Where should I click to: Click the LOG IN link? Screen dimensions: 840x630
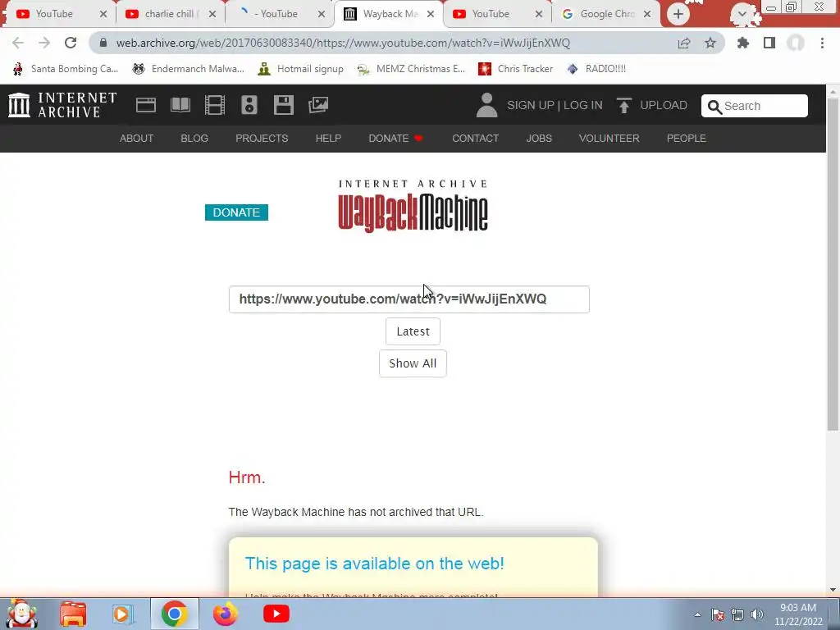[583, 105]
